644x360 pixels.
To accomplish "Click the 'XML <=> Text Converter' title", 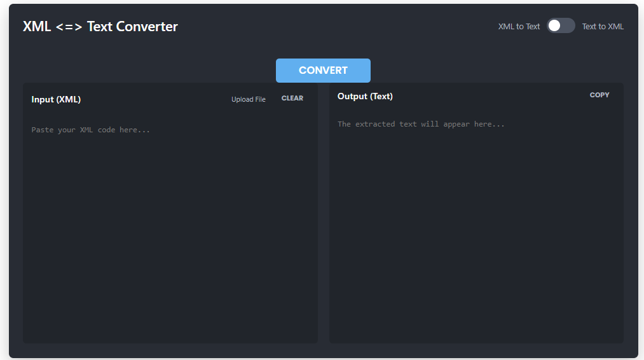I will click(x=100, y=26).
